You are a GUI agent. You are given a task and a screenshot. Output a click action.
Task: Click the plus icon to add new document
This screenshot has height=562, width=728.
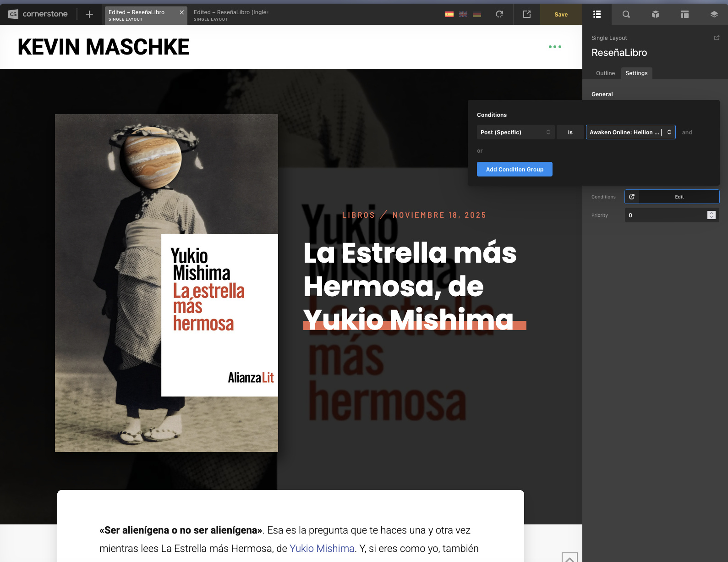click(89, 14)
